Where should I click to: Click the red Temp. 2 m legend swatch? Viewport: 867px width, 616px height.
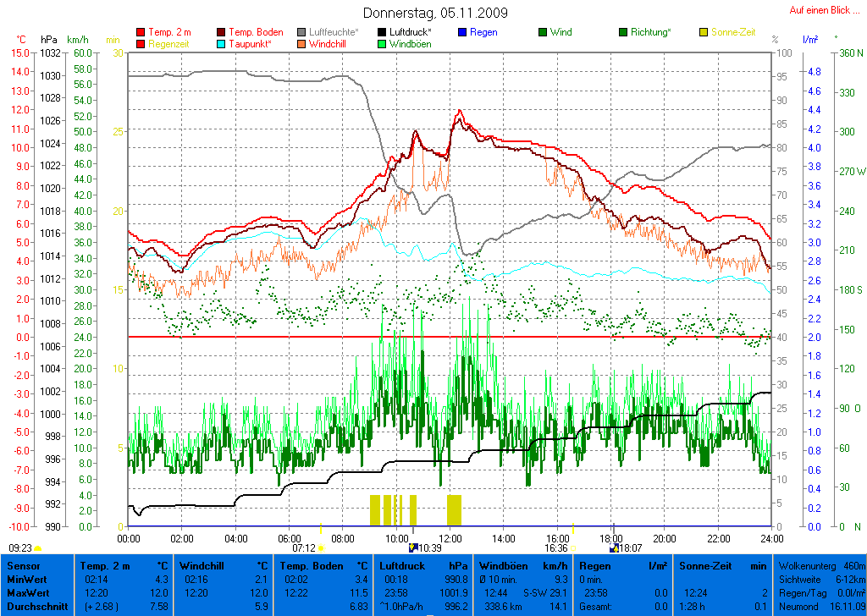point(141,33)
